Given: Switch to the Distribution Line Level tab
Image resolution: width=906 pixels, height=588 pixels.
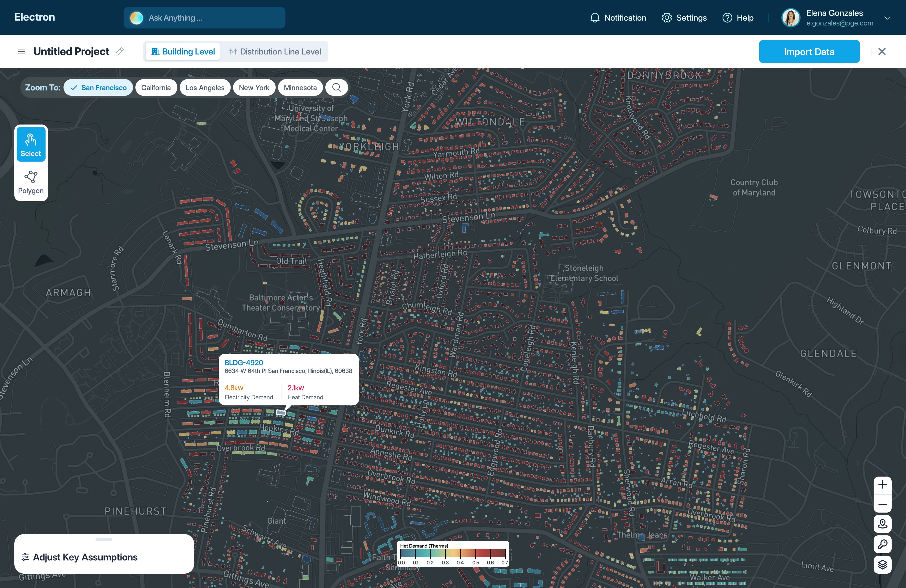Looking at the screenshot, I should tap(274, 51).
